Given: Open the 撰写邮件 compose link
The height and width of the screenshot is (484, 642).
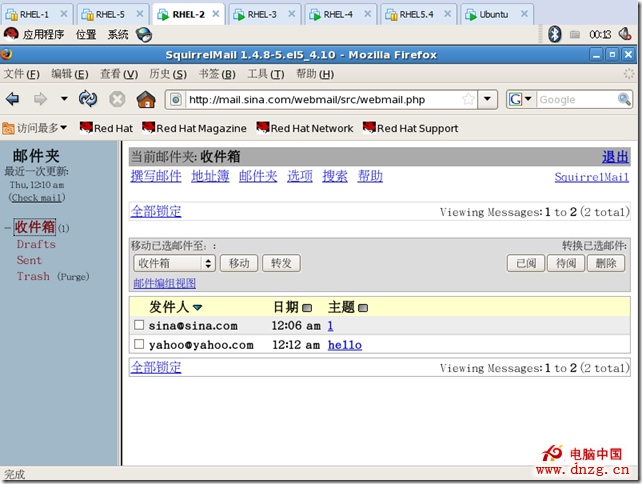Looking at the screenshot, I should [x=156, y=176].
